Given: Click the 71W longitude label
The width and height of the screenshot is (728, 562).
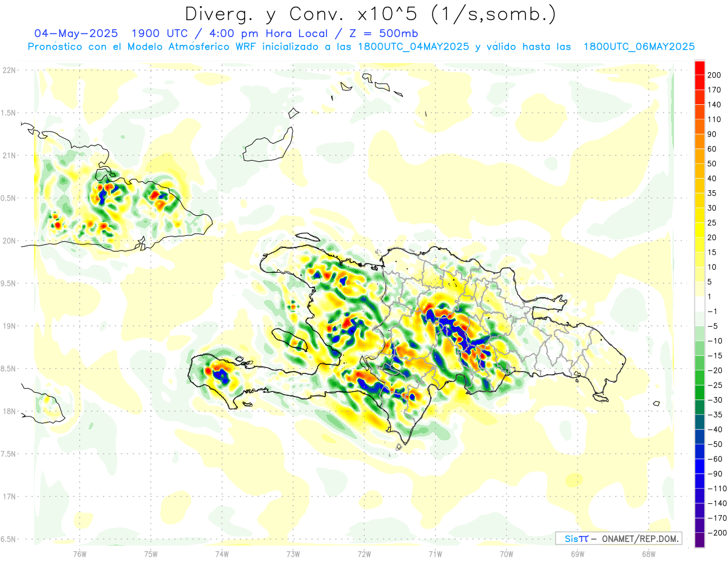Looking at the screenshot, I should (x=435, y=553).
